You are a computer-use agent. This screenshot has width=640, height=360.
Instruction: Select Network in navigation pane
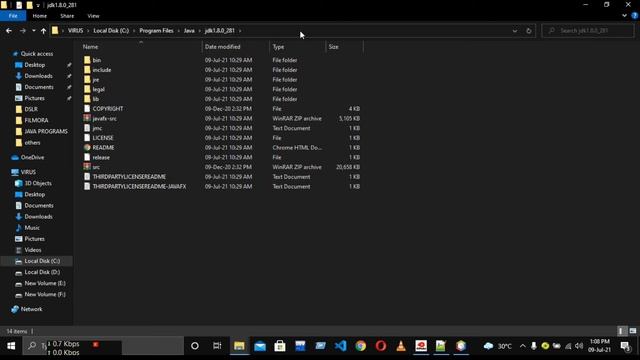(31, 309)
